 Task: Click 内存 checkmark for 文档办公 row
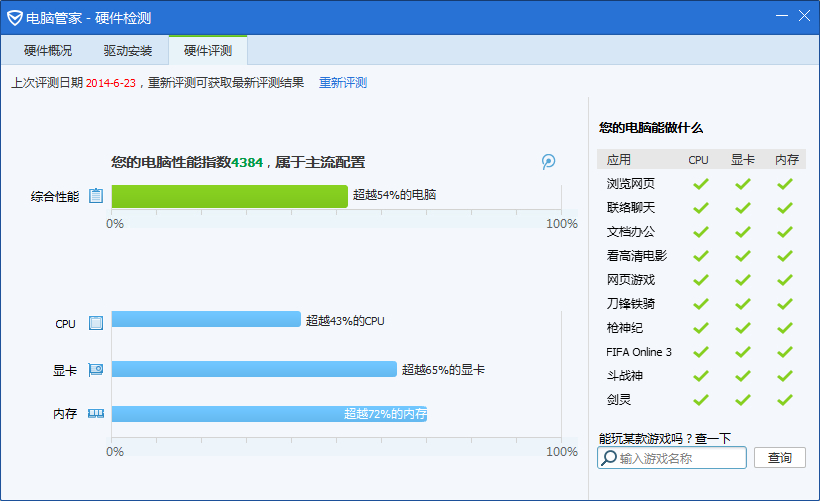pyautogui.click(x=784, y=232)
